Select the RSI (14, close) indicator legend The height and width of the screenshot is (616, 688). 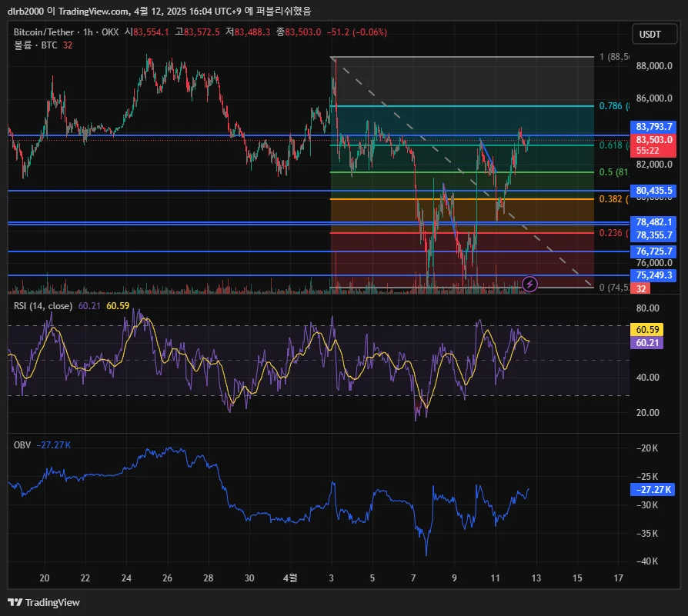click(x=43, y=306)
